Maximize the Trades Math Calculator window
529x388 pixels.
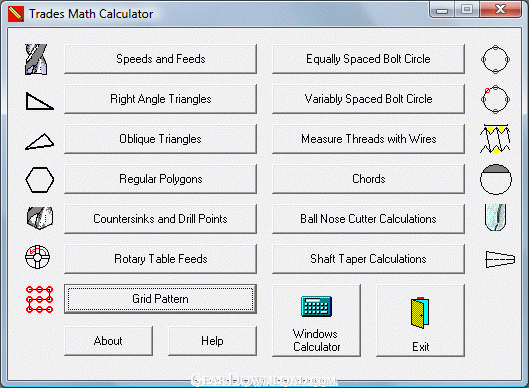[467, 10]
